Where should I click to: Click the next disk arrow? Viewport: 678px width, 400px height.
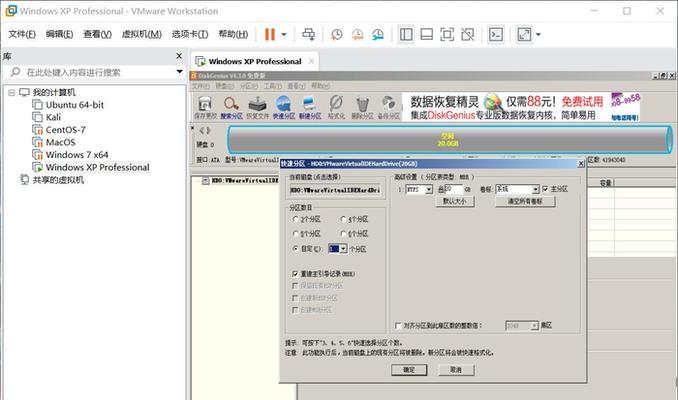coord(208,130)
